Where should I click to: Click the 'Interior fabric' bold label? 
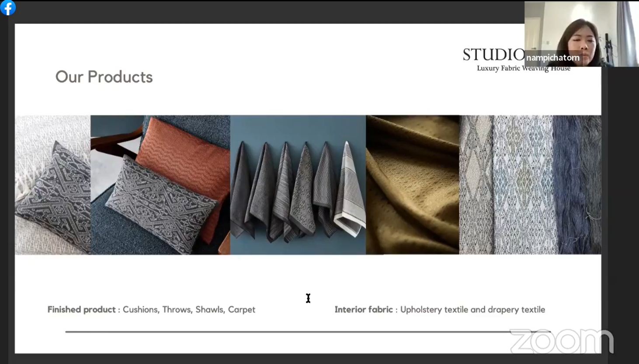tap(364, 310)
